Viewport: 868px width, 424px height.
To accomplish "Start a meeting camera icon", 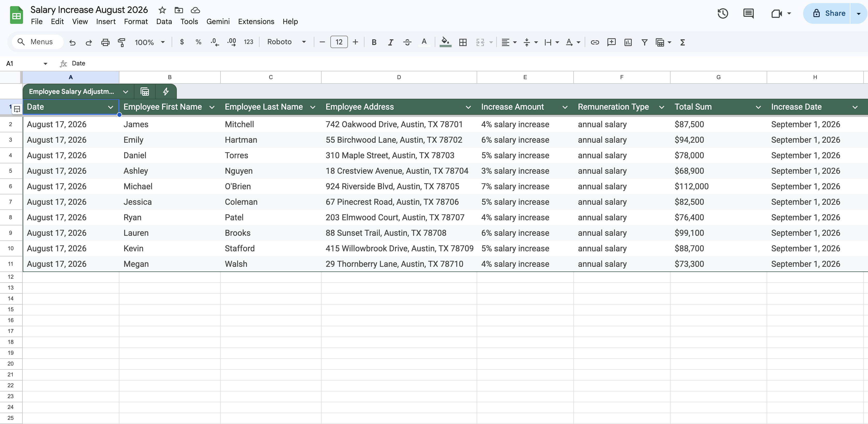I will [776, 13].
